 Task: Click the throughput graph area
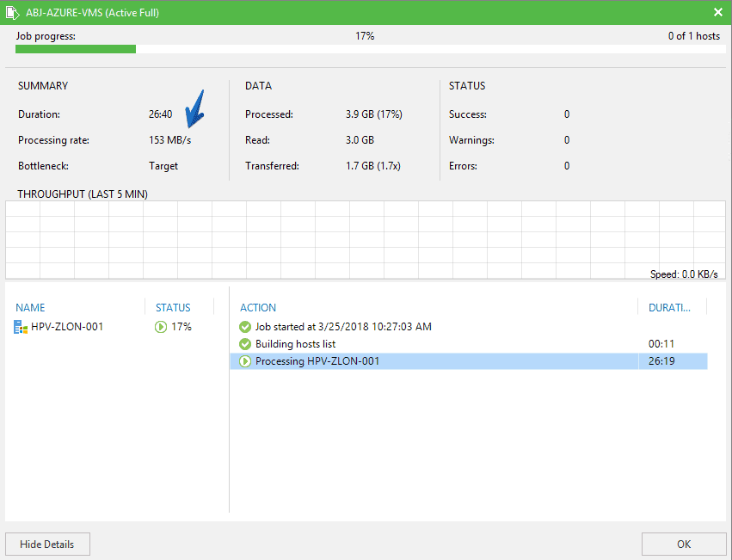point(366,240)
